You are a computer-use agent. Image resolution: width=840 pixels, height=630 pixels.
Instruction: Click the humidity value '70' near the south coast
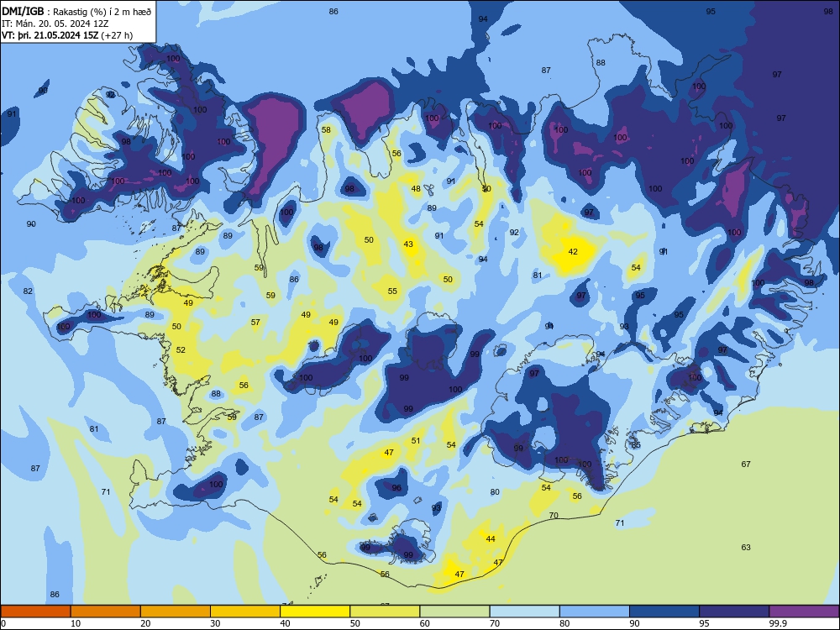point(554,516)
